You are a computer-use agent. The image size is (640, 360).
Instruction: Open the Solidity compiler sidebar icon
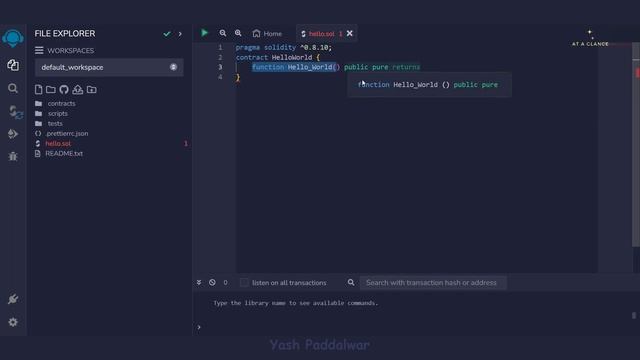point(15,112)
